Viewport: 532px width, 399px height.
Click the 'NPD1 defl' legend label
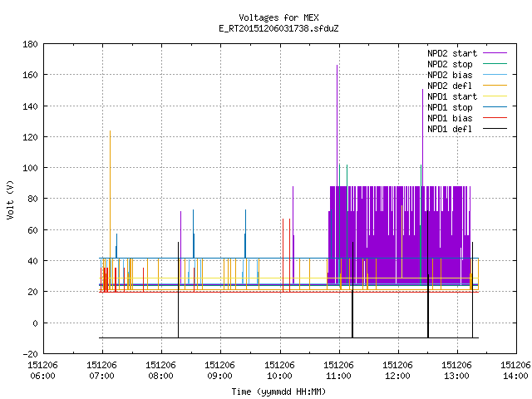(x=450, y=130)
